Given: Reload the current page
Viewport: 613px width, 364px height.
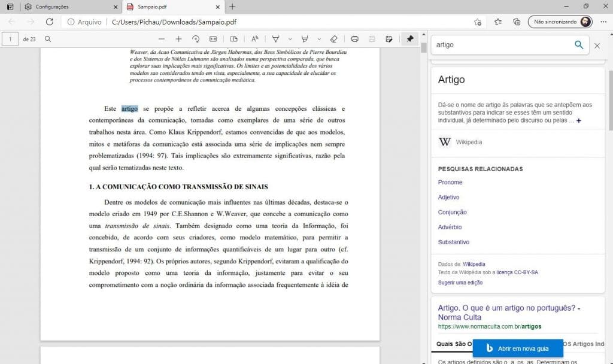Looking at the screenshot, I should pos(50,22).
